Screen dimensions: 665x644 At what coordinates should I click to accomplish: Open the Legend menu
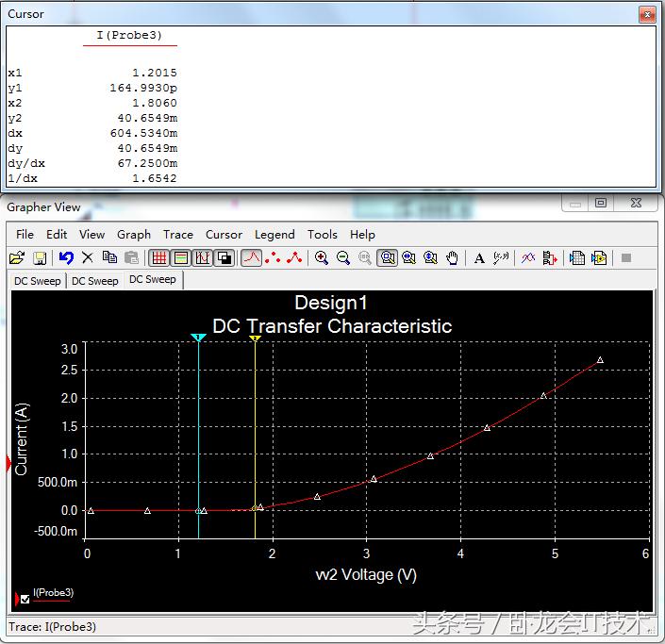pos(274,234)
